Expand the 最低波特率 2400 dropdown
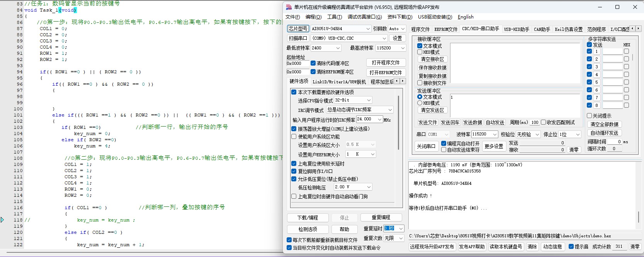The image size is (644, 257). 338,48
